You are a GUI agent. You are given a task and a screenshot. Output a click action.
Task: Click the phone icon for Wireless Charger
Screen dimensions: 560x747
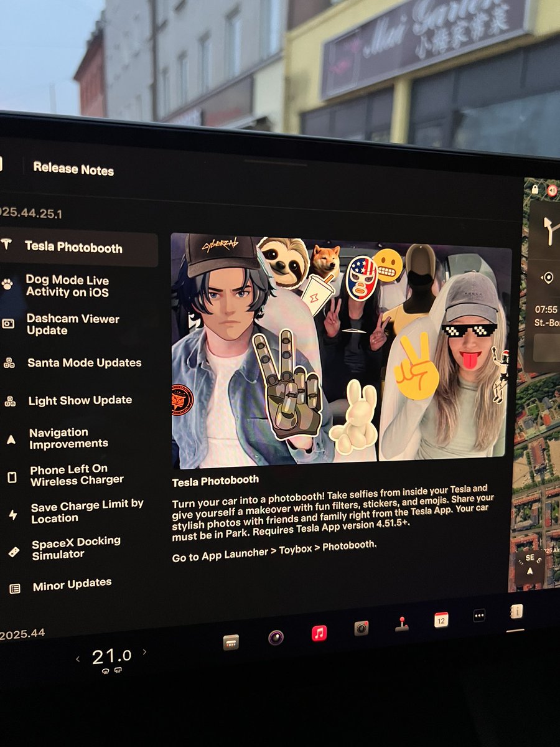pyautogui.click(x=12, y=477)
